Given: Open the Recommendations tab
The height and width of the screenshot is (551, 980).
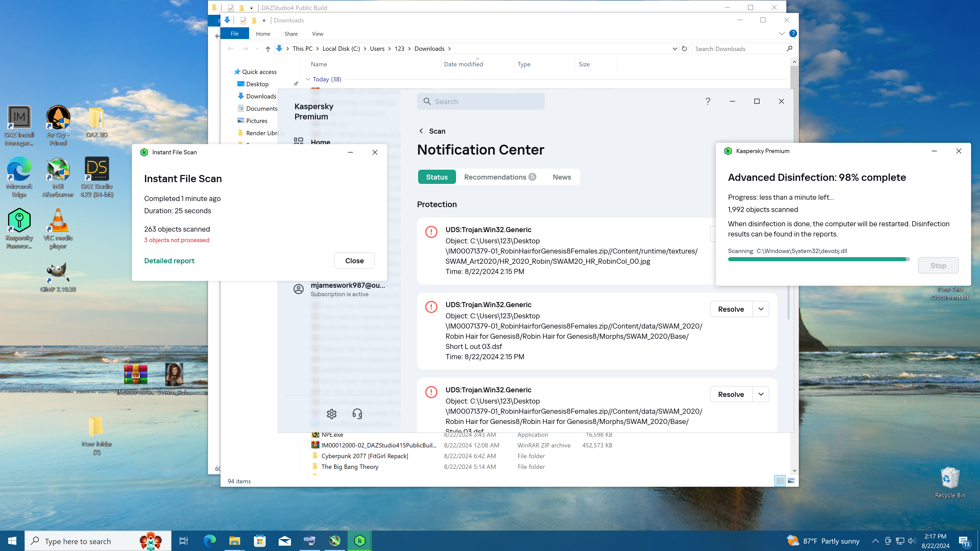Looking at the screenshot, I should (x=500, y=177).
